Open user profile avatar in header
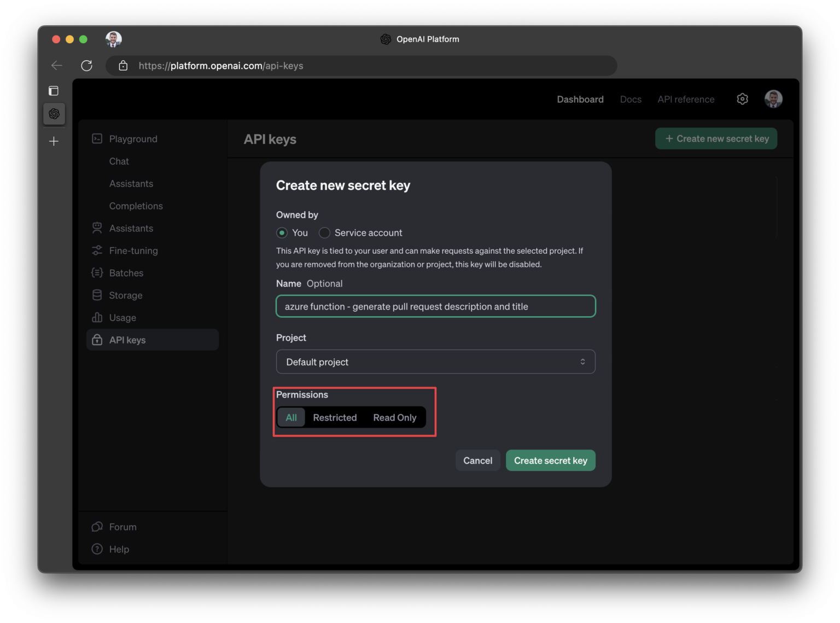The height and width of the screenshot is (623, 840). click(x=773, y=99)
